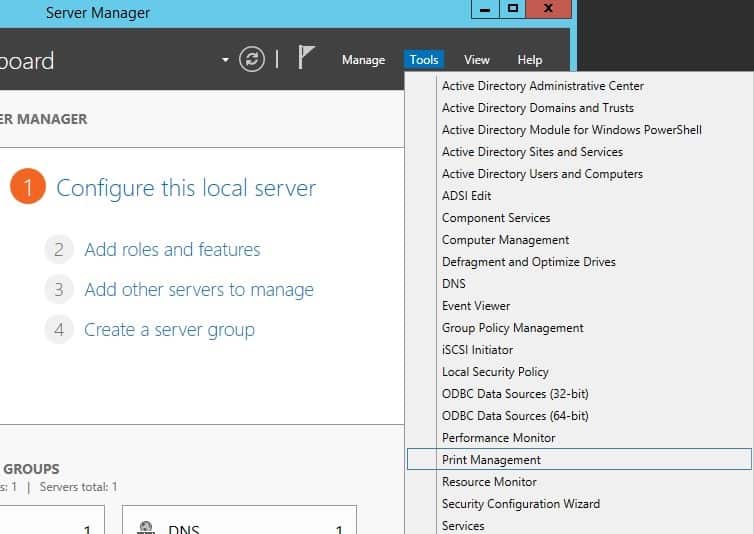Close the Tools menu via Tools header
Image resolution: width=754 pixels, height=534 pixels.
pos(424,60)
